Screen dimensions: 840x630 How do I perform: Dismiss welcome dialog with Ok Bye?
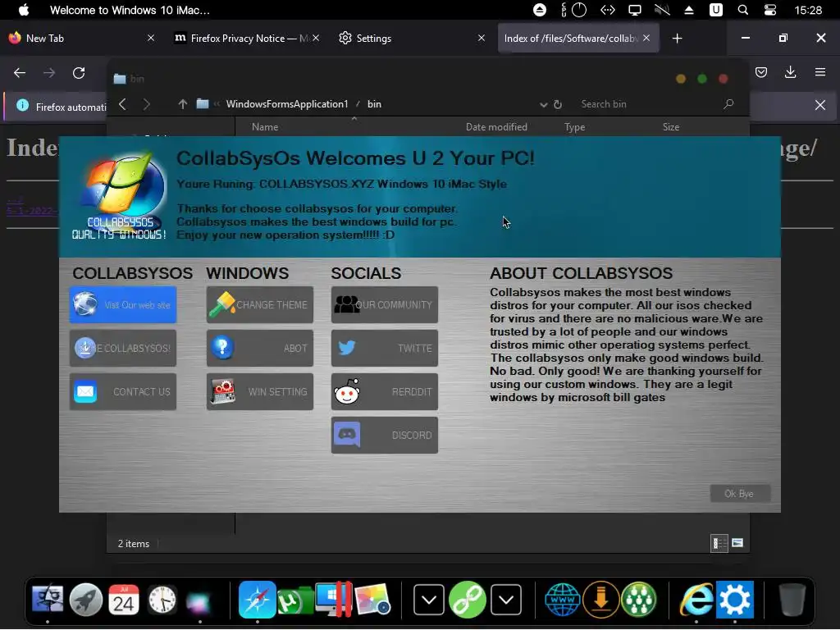740,493
